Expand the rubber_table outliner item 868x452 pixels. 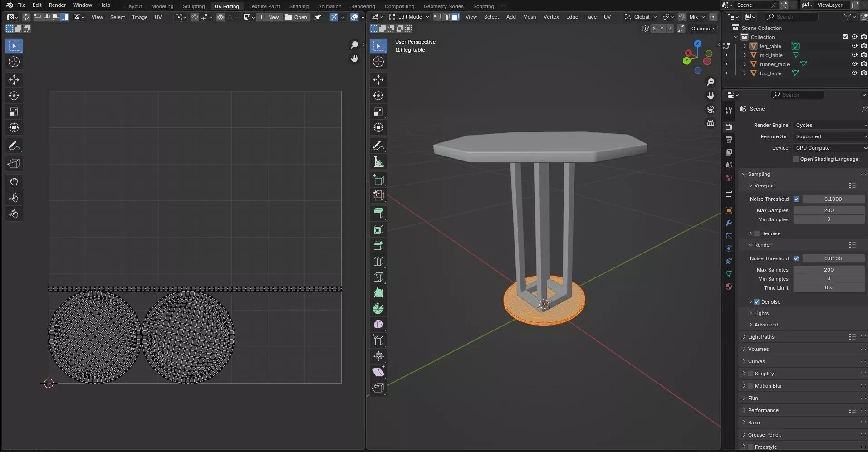pos(745,64)
